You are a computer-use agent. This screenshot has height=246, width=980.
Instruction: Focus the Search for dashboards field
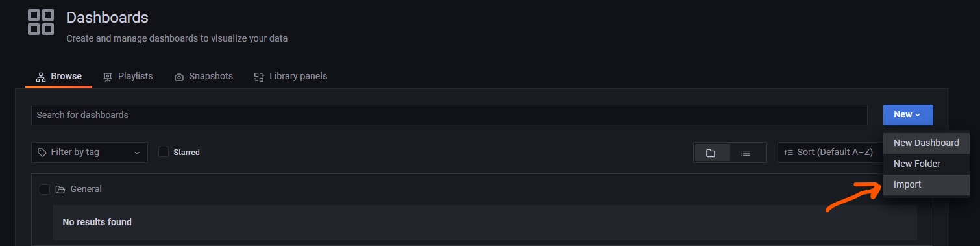coord(449,115)
